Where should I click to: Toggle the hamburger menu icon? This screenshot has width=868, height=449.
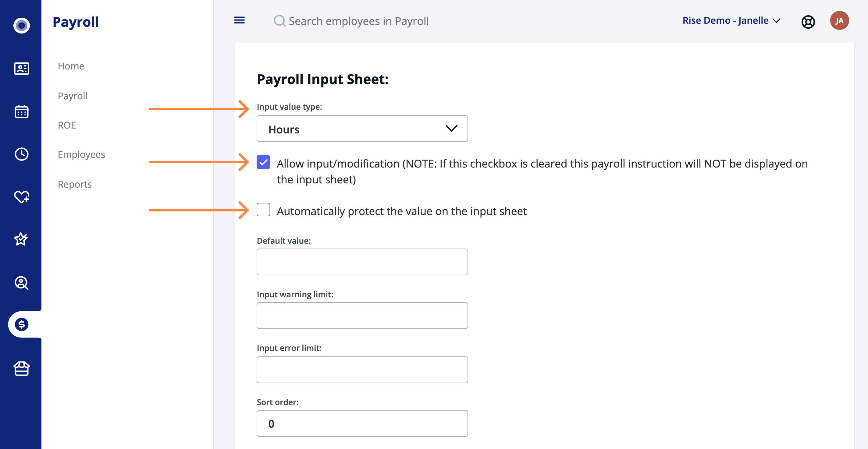tap(239, 20)
